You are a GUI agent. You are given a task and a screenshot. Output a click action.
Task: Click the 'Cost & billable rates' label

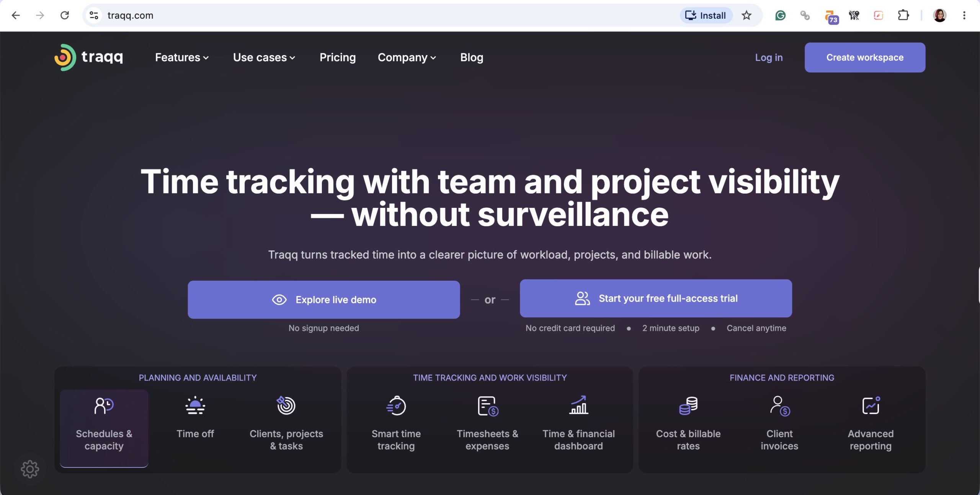tap(688, 440)
